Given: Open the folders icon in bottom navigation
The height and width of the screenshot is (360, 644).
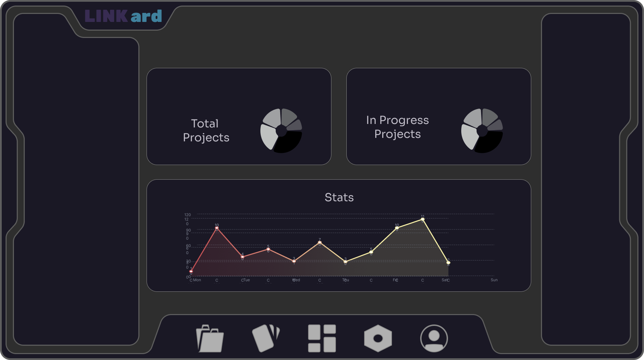Looking at the screenshot, I should click(x=210, y=338).
